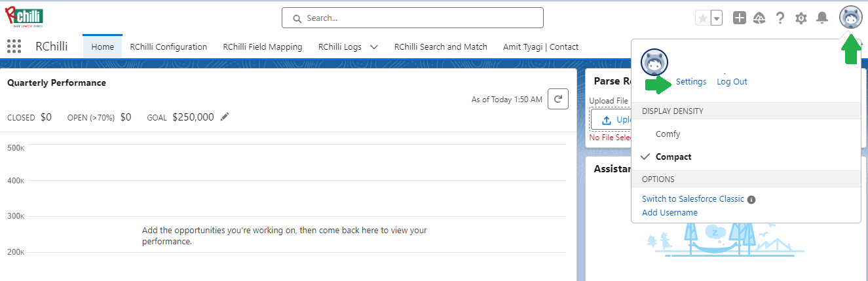Open the Trailhead guidance icon
This screenshot has width=868, height=281.
(x=759, y=18)
